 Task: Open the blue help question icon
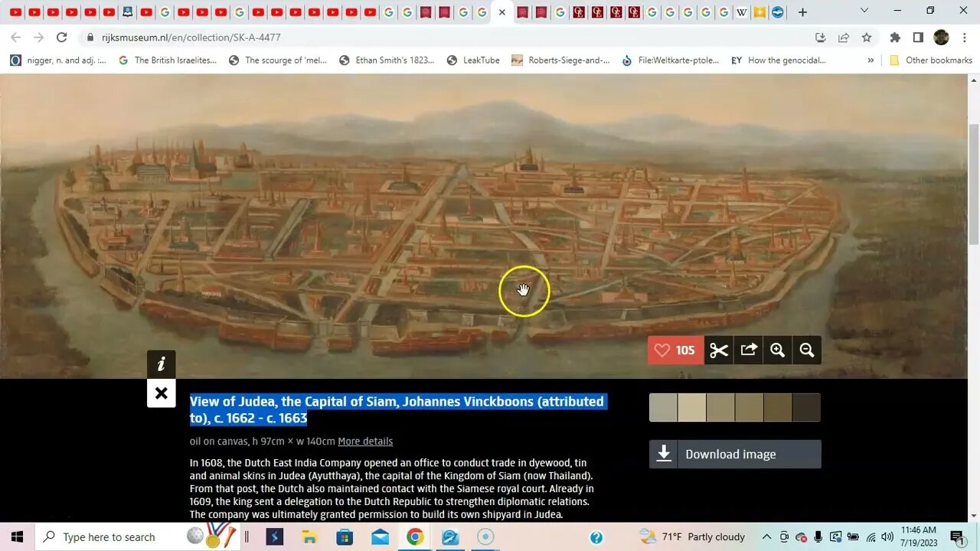pyautogui.click(x=596, y=537)
